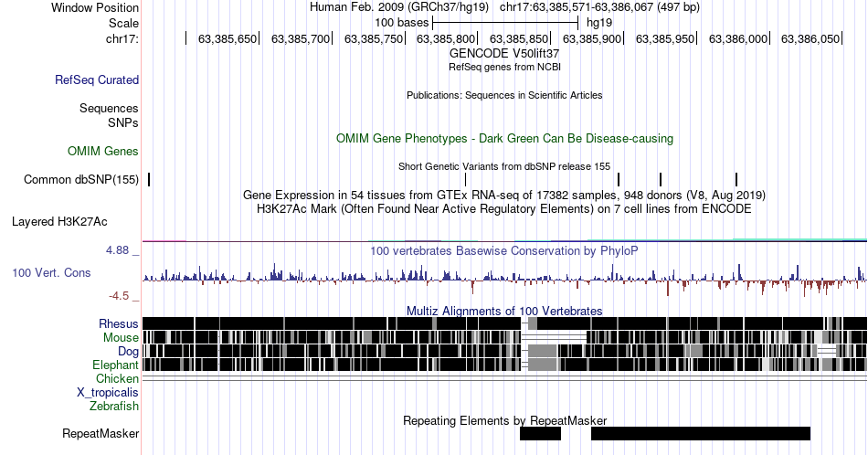Click the short RepeatMasker element block

point(540,433)
